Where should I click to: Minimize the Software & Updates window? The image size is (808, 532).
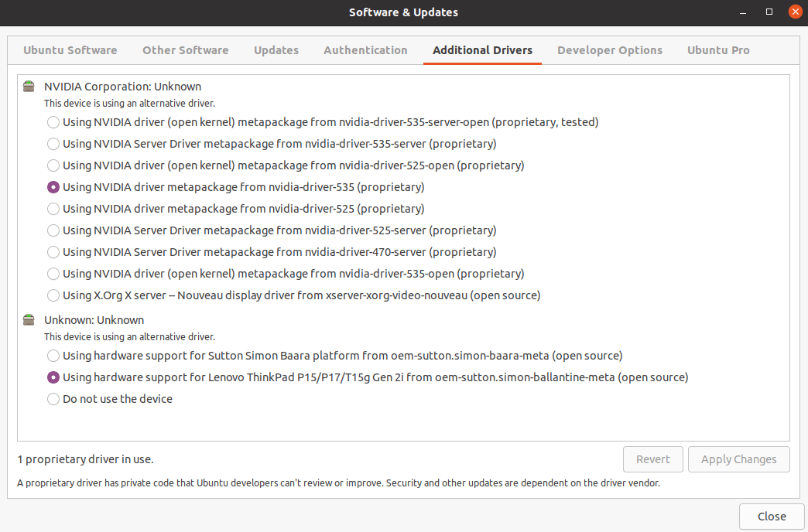click(x=742, y=12)
